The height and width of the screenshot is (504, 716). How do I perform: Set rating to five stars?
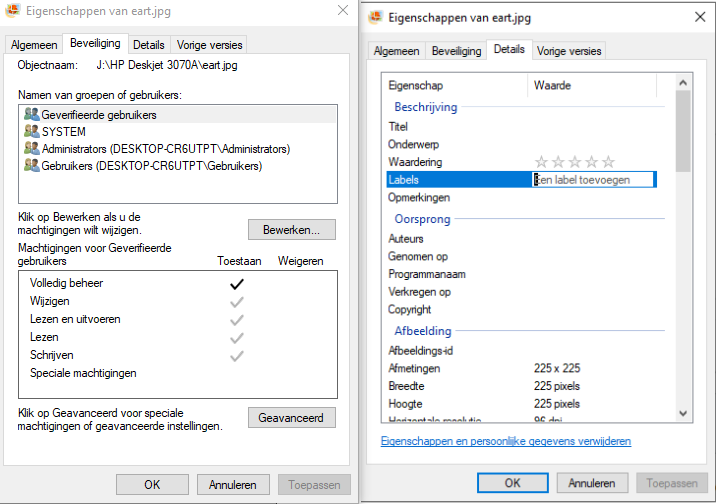point(608,162)
